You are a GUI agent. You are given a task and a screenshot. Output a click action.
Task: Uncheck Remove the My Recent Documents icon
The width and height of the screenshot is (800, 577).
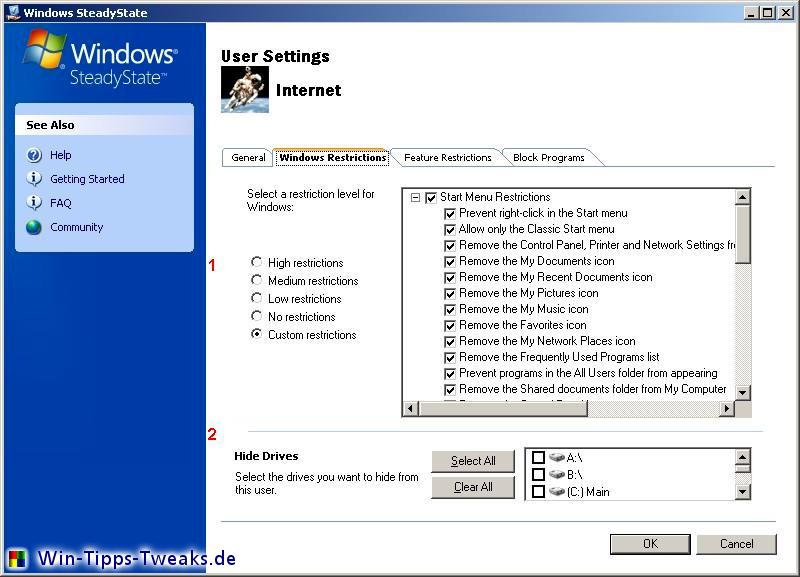(450, 278)
